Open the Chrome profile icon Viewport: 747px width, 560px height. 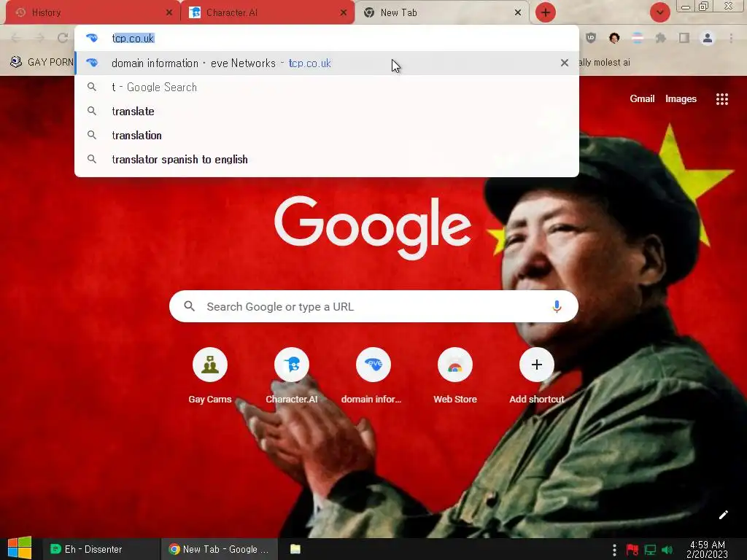pyautogui.click(x=708, y=38)
